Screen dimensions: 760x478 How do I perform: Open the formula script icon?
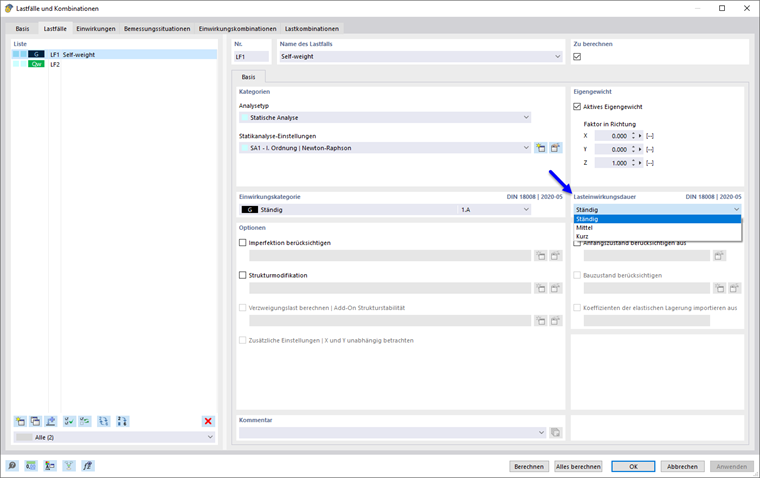[x=88, y=466]
